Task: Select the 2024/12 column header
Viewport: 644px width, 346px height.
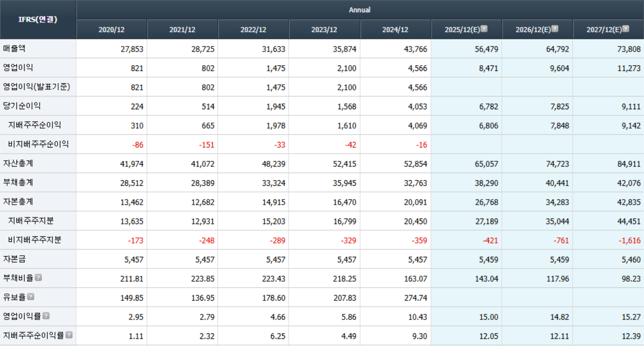Action: pos(395,30)
